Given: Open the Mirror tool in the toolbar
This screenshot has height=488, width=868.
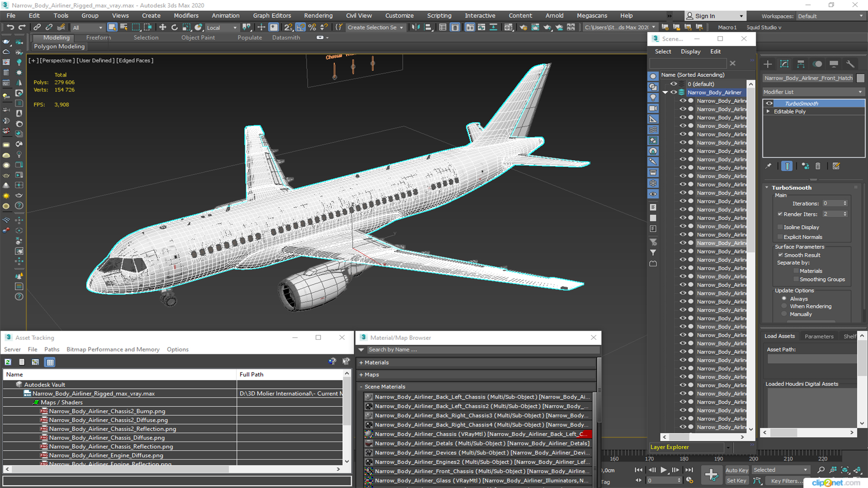Looking at the screenshot, I should click(x=415, y=27).
